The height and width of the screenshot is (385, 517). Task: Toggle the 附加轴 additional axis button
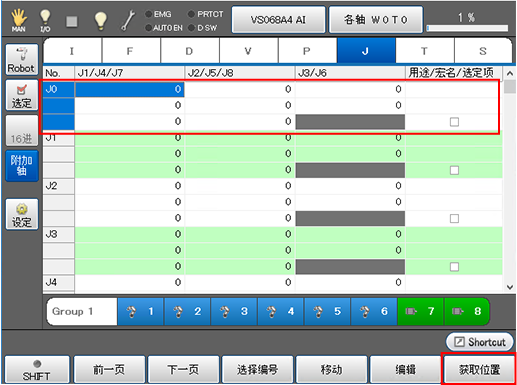[x=22, y=166]
